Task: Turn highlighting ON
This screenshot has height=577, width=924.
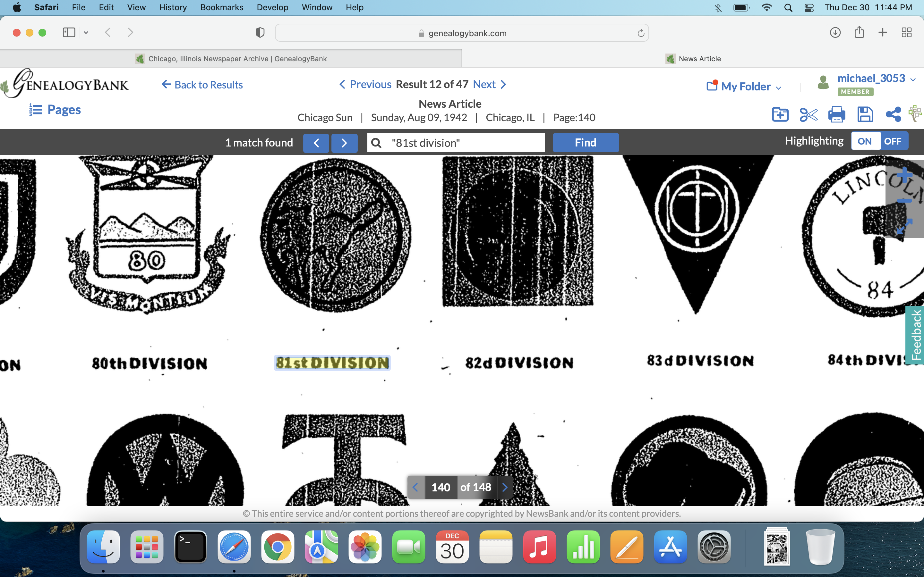Action: coord(865,141)
